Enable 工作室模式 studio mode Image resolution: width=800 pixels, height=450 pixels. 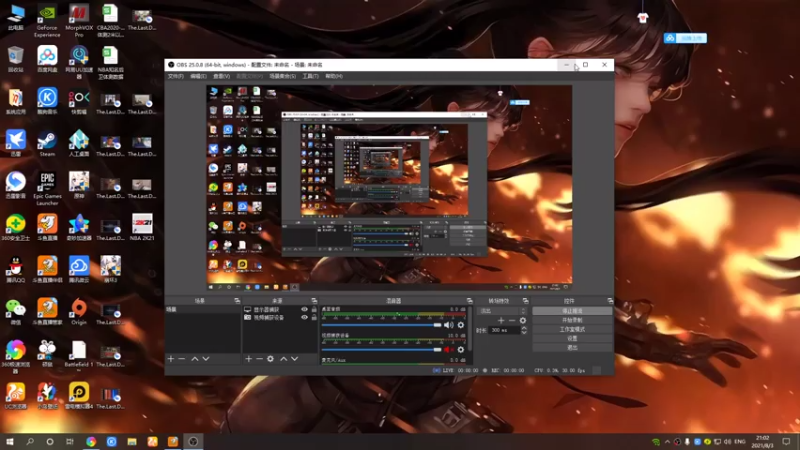point(572,329)
